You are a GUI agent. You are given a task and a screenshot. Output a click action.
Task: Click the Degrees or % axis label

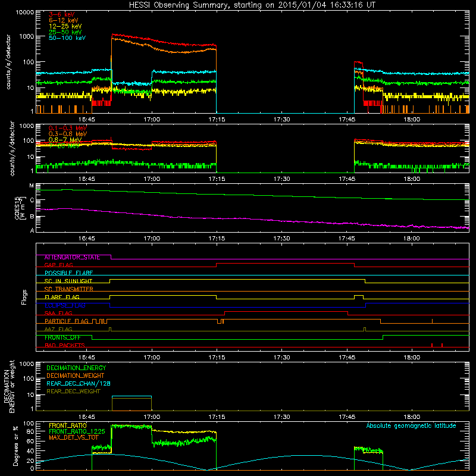[15, 446]
